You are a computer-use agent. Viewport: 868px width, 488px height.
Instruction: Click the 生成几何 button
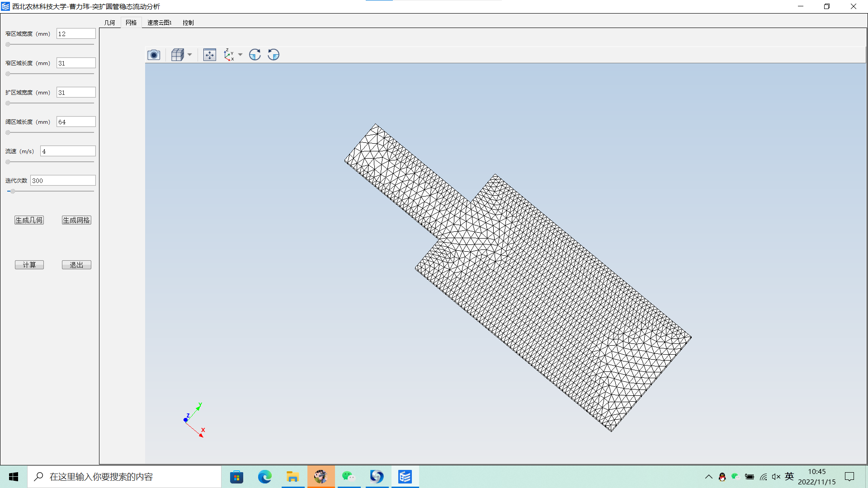point(29,220)
